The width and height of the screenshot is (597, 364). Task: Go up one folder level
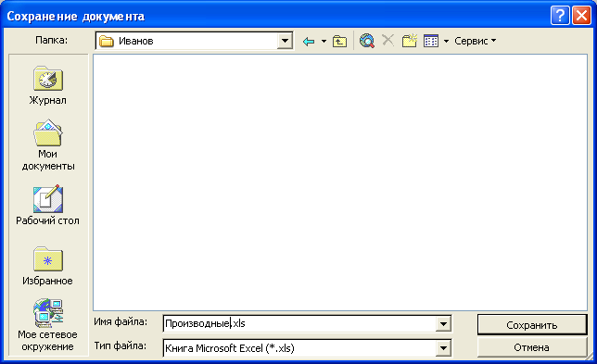point(339,41)
